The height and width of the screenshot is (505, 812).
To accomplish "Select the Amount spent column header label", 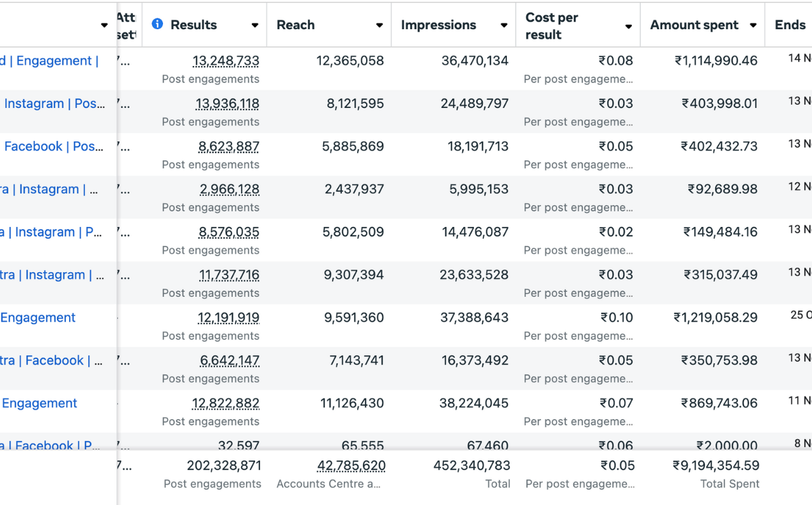I will coord(694,25).
